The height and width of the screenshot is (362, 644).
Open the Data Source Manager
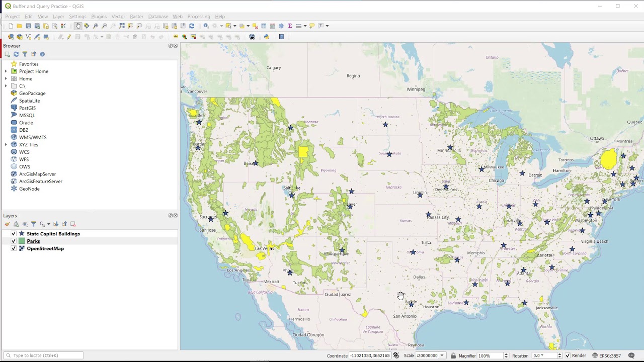11,37
